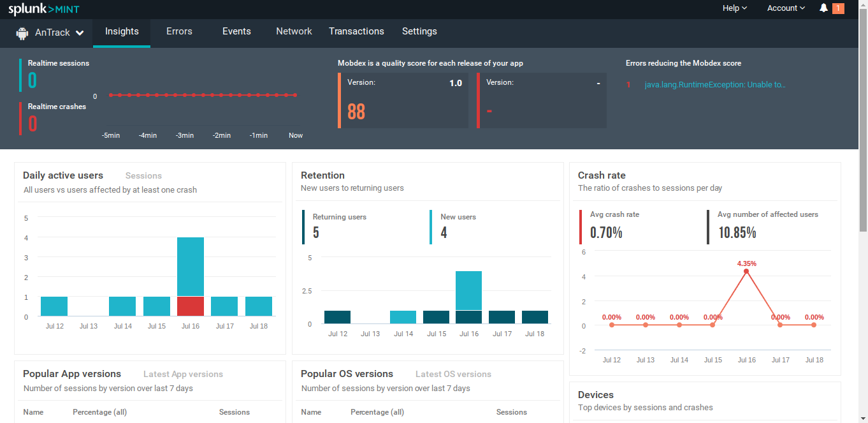Image resolution: width=868 pixels, height=423 pixels.
Task: Toggle Daily active users to Sessions view
Action: click(143, 176)
